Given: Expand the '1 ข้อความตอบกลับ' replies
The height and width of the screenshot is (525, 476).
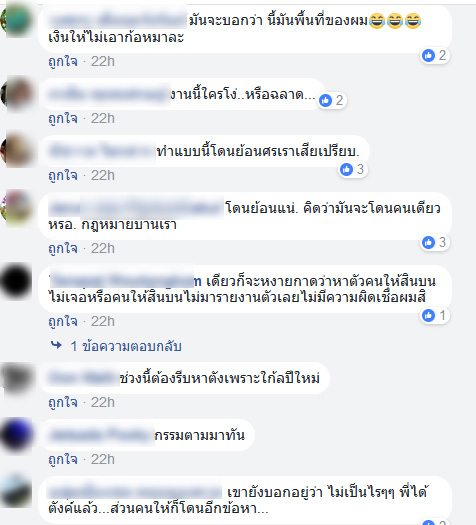Looking at the screenshot, I should point(126,346).
